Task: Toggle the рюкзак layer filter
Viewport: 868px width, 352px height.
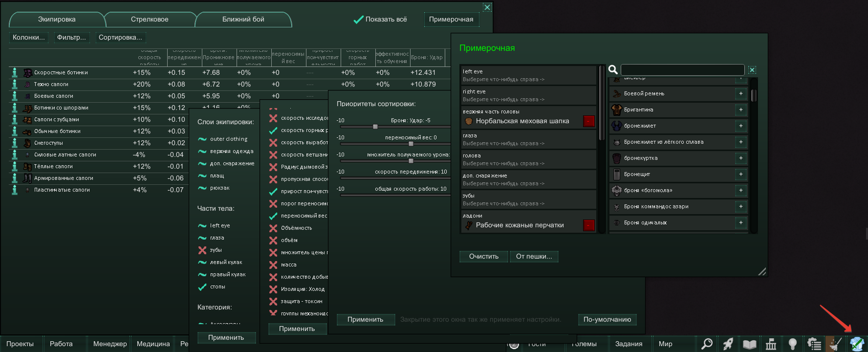Action: pyautogui.click(x=202, y=188)
